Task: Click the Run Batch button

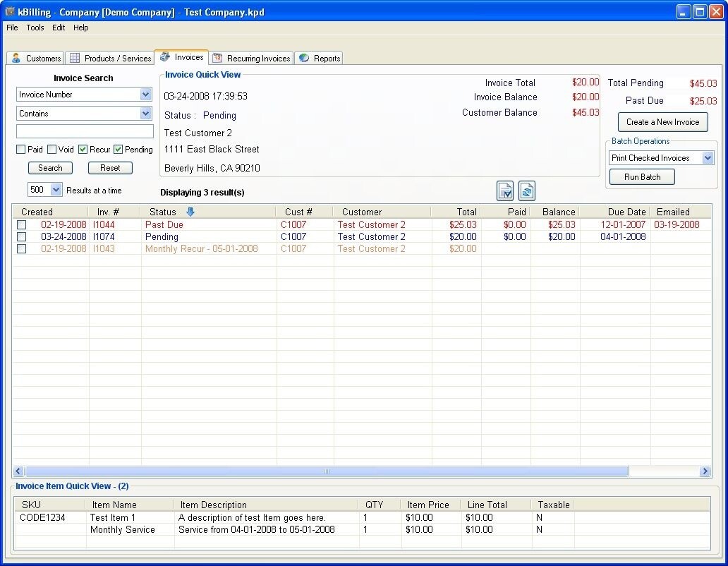Action: (641, 176)
